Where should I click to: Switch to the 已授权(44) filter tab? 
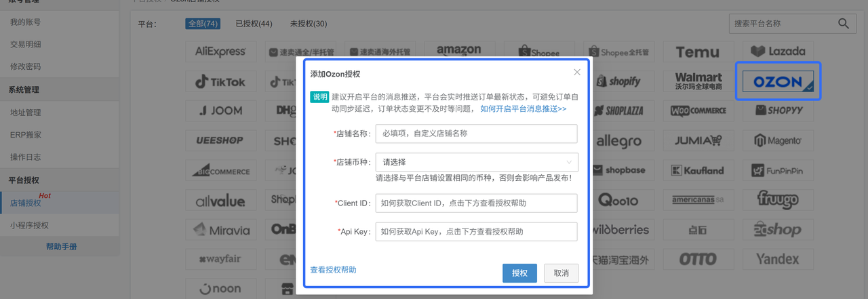[254, 24]
